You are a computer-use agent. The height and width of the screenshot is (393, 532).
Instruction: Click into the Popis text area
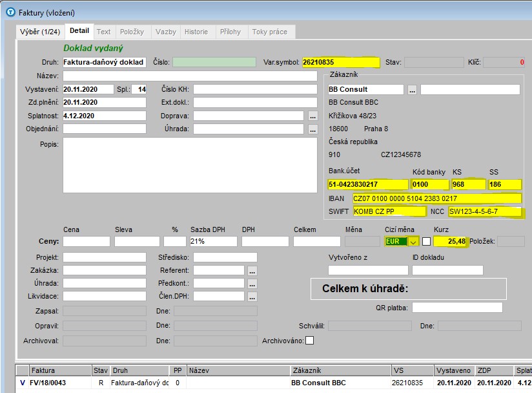(190, 165)
